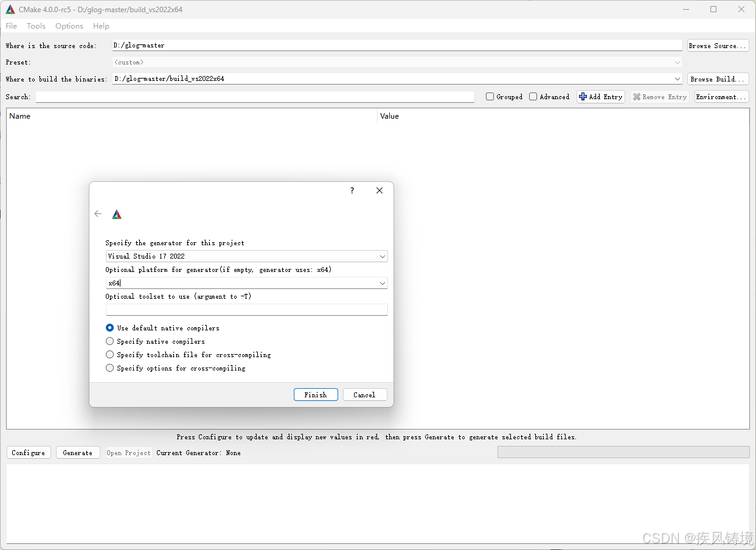Minimize the CMake window
The height and width of the screenshot is (550, 756).
pos(685,9)
